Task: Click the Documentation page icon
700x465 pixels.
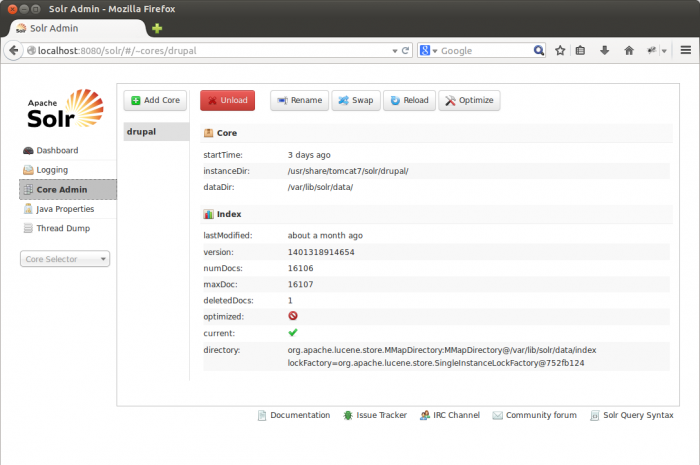Action: 262,415
